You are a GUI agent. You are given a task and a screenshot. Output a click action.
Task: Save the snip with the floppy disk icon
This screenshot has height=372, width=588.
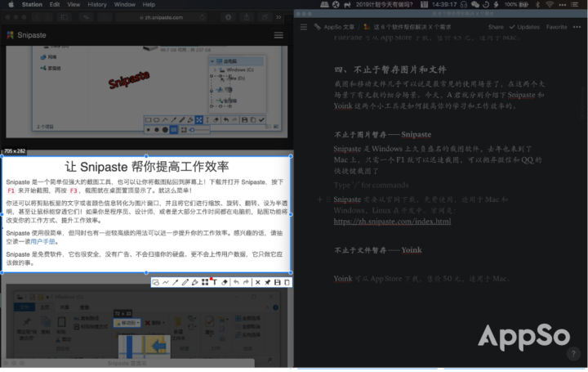(x=277, y=282)
